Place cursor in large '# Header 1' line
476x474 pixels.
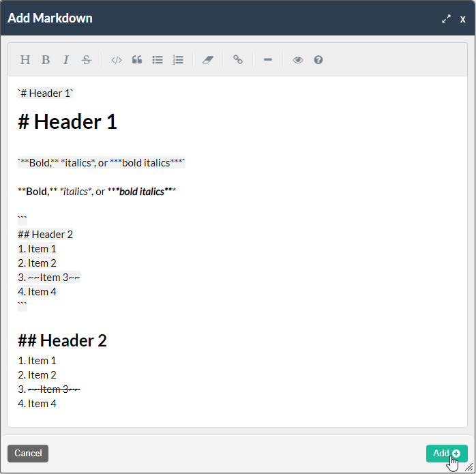click(x=68, y=122)
